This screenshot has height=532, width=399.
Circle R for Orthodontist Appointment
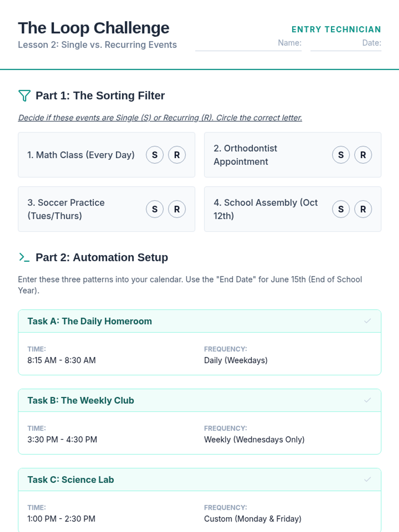[363, 155]
